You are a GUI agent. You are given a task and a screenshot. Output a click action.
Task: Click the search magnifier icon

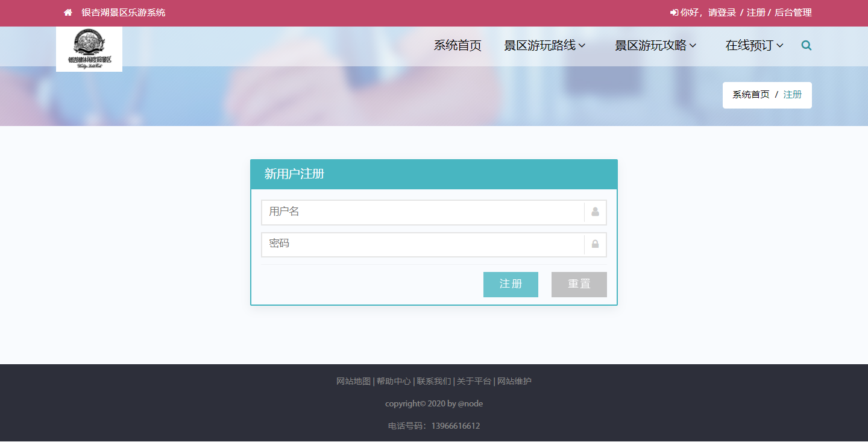[807, 45]
